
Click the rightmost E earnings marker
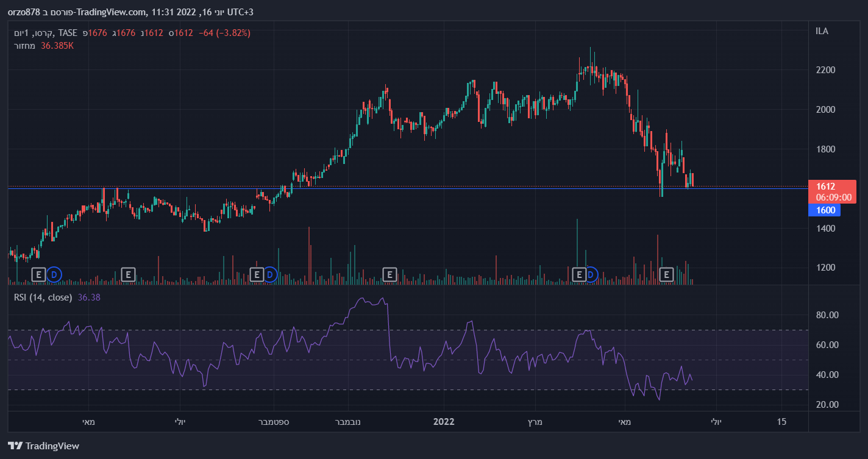(x=666, y=275)
